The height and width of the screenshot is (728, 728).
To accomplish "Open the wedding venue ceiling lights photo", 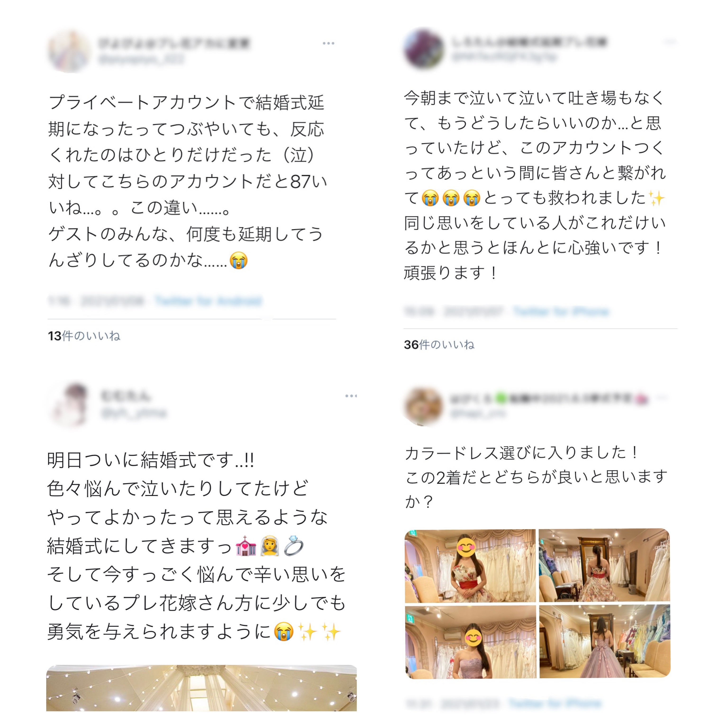I will [201, 688].
